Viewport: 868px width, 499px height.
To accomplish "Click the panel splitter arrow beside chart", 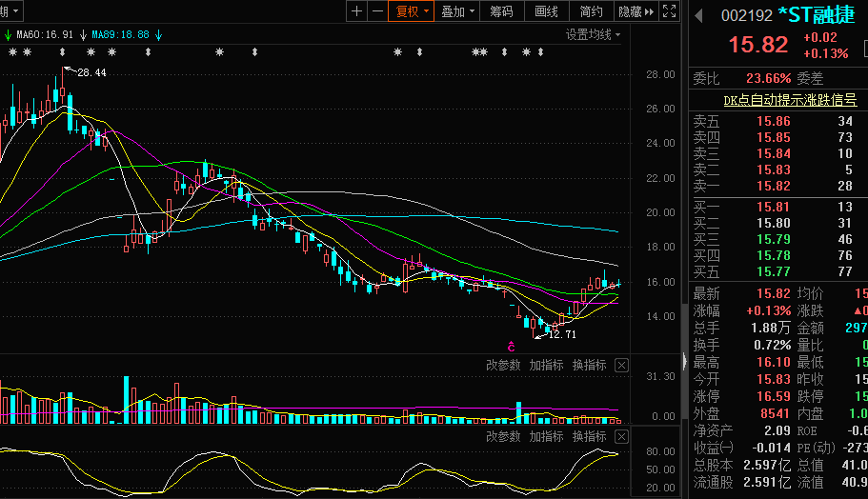I will pos(685,362).
